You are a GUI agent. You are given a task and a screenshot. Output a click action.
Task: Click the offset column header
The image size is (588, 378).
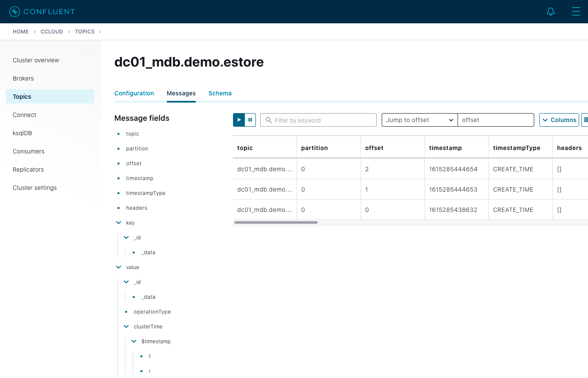coord(393,147)
